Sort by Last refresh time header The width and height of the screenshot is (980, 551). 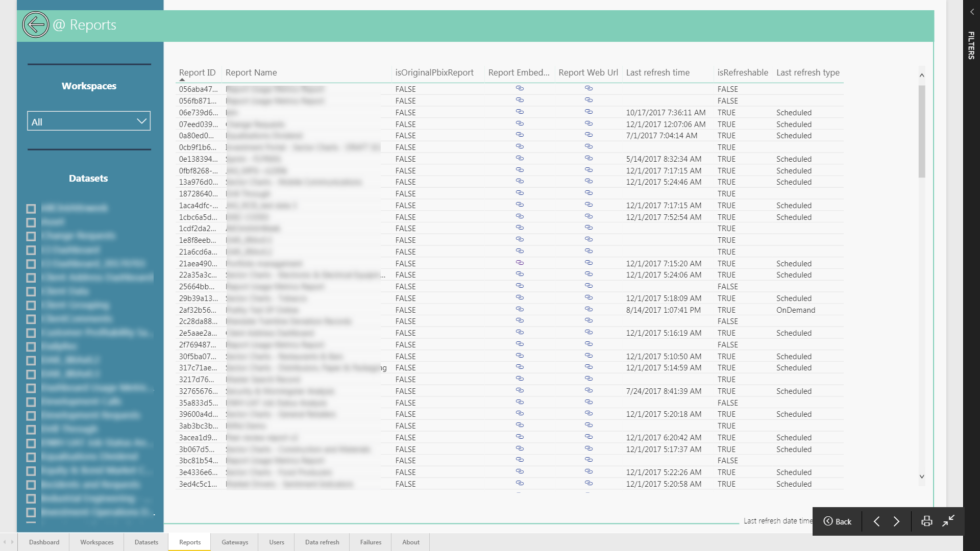tap(657, 72)
